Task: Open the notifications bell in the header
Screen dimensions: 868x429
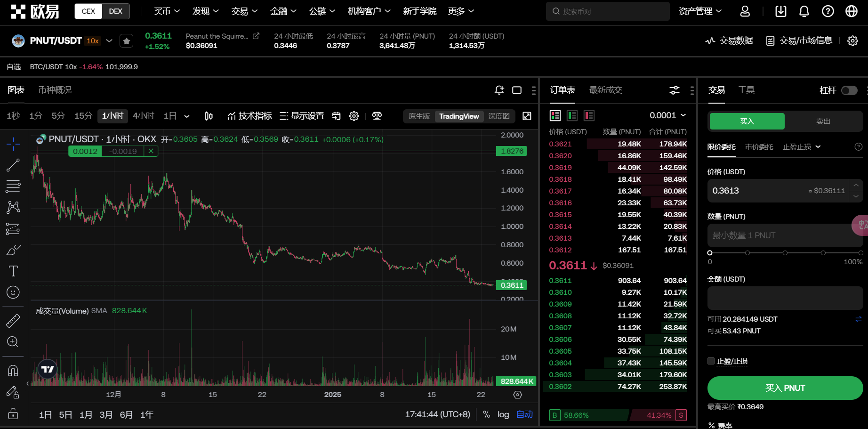Action: [x=804, y=11]
